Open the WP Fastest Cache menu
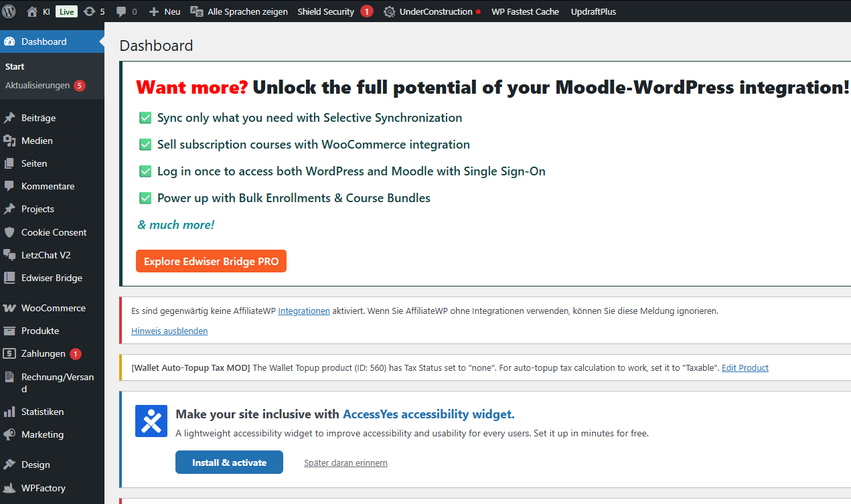Image resolution: width=851 pixels, height=504 pixels. coord(525,11)
